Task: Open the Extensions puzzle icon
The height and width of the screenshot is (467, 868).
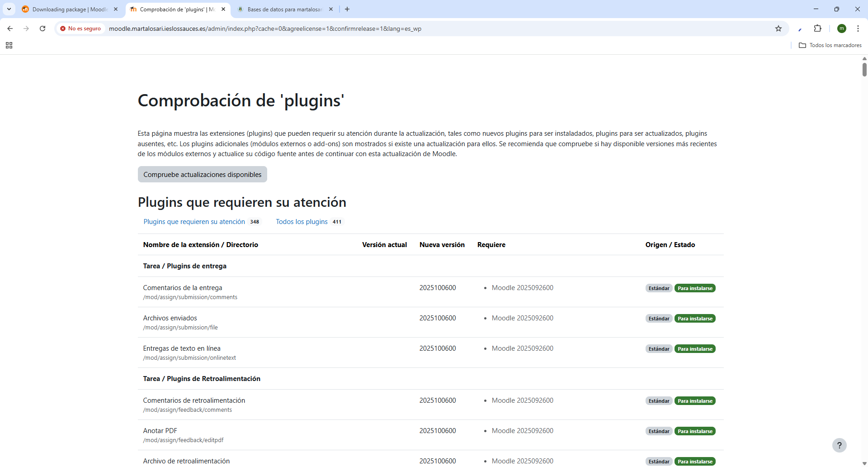Action: 817,29
